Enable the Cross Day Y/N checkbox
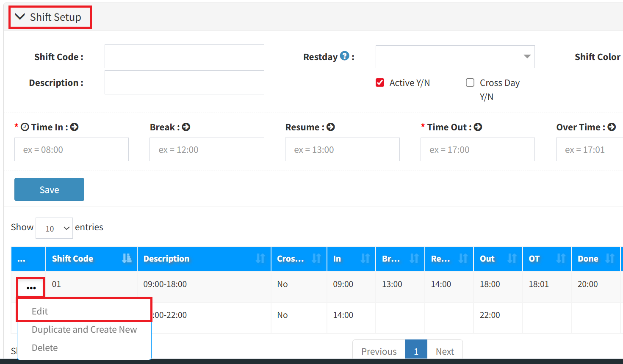 coord(470,83)
